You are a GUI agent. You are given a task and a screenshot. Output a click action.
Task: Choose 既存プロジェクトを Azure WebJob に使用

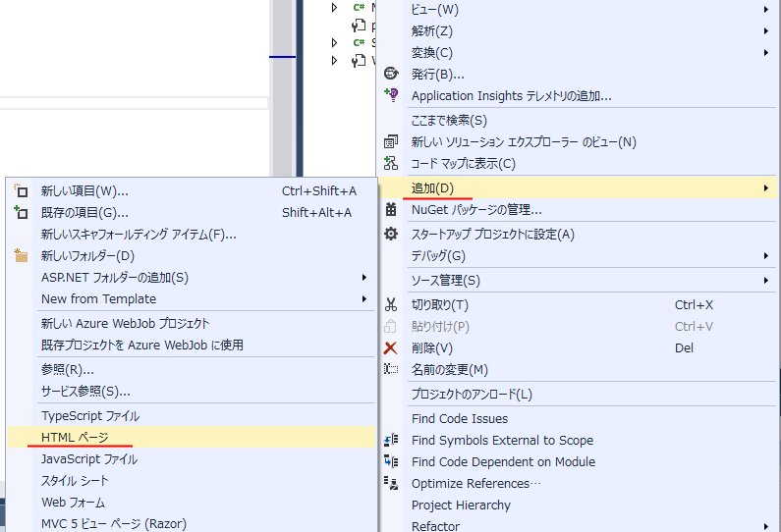pos(192,345)
